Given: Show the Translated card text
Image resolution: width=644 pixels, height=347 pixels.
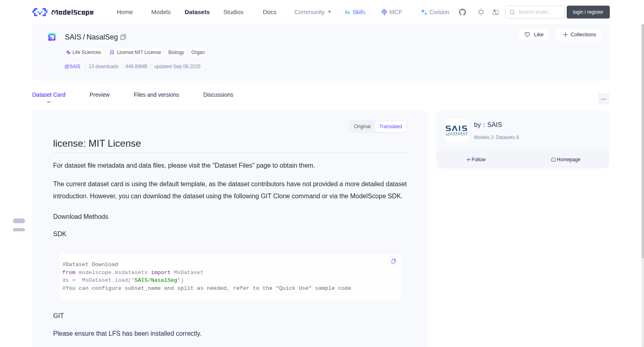Looking at the screenshot, I should tap(390, 127).
